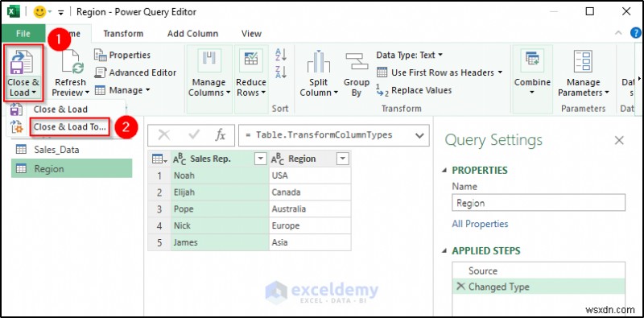Click the Group By icon

coord(356,62)
